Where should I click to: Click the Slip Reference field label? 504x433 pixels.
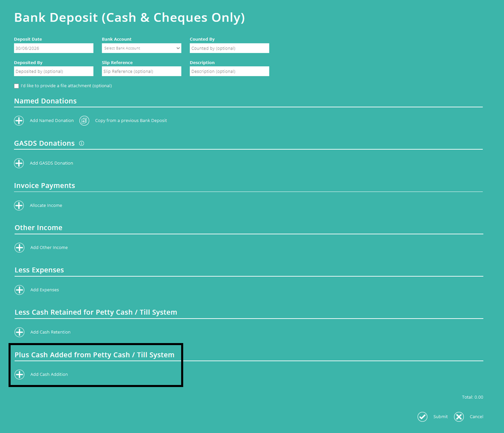pos(117,63)
